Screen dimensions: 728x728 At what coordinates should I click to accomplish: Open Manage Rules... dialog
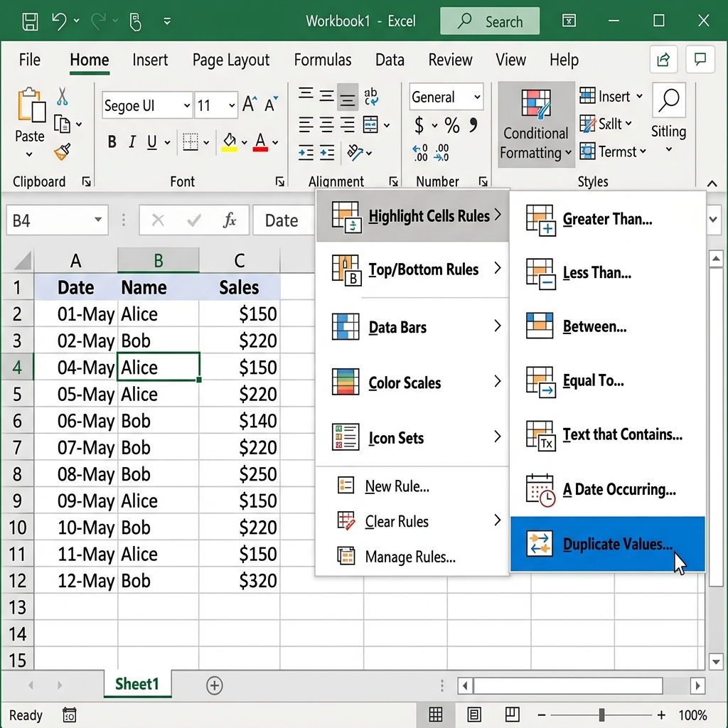coord(412,556)
